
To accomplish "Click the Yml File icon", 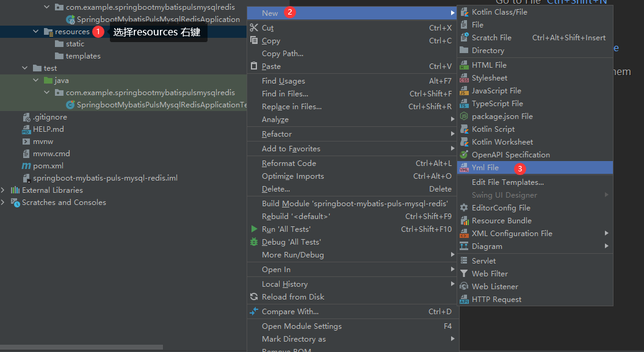I will point(464,167).
